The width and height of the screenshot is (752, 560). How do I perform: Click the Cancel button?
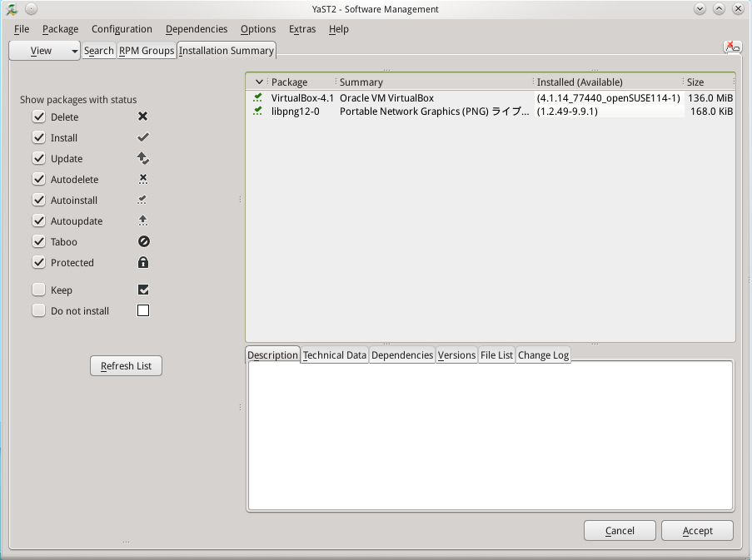(x=620, y=531)
